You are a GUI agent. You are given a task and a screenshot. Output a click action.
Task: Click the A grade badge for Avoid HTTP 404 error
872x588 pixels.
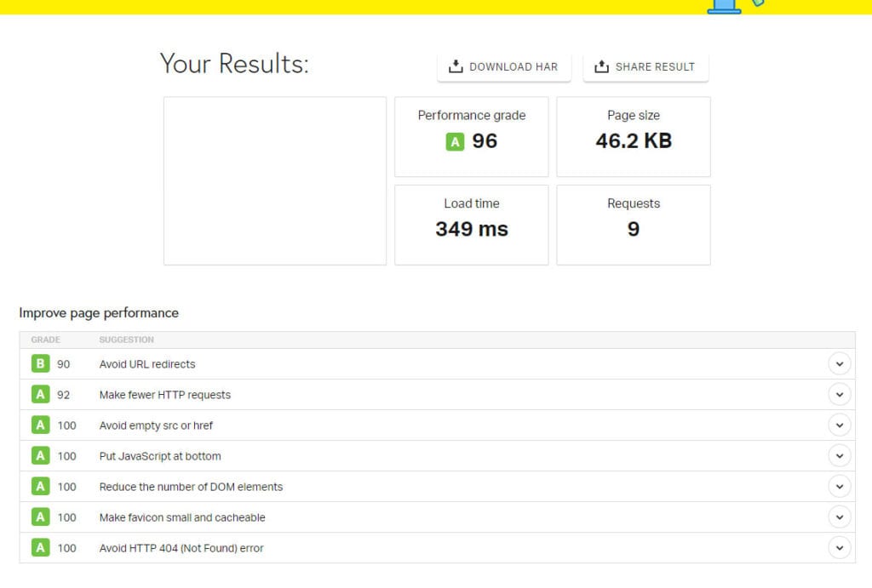pyautogui.click(x=40, y=548)
